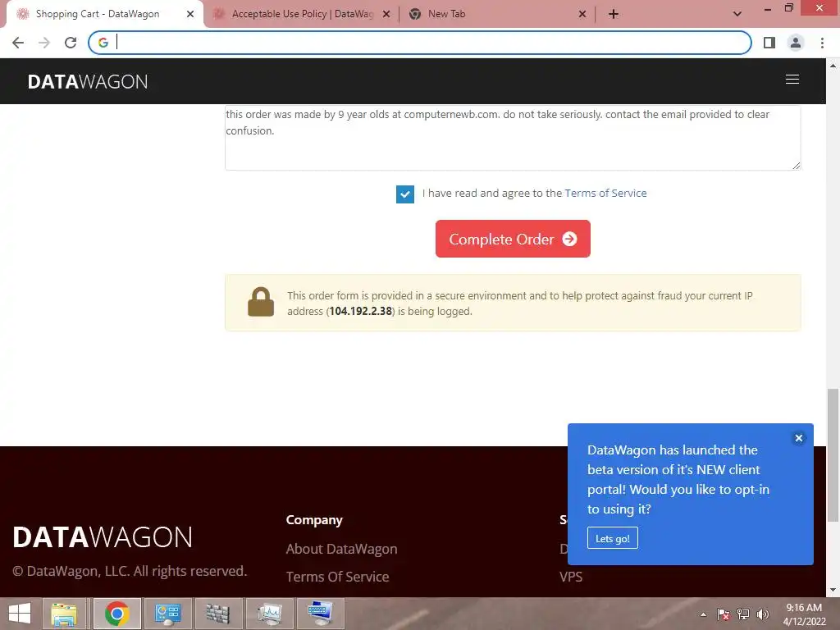
Task: Open the taskbar clock and date
Action: pyautogui.click(x=804, y=614)
